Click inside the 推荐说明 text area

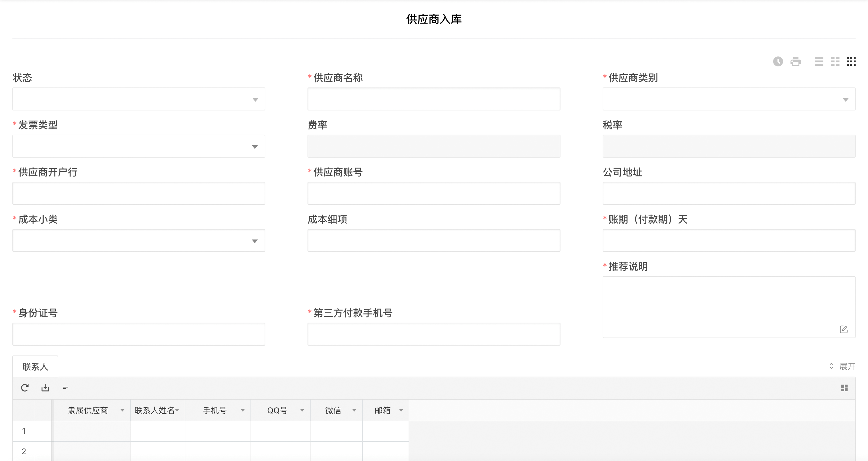pos(729,307)
